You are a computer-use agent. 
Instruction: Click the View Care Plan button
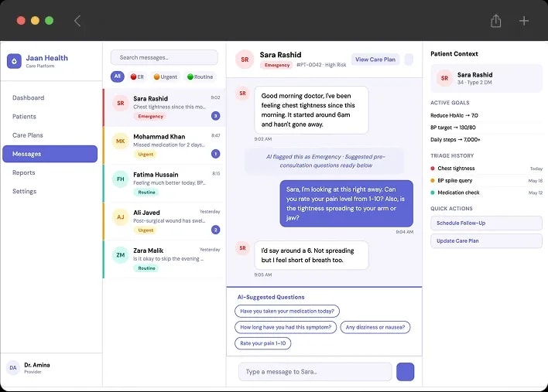375,60
